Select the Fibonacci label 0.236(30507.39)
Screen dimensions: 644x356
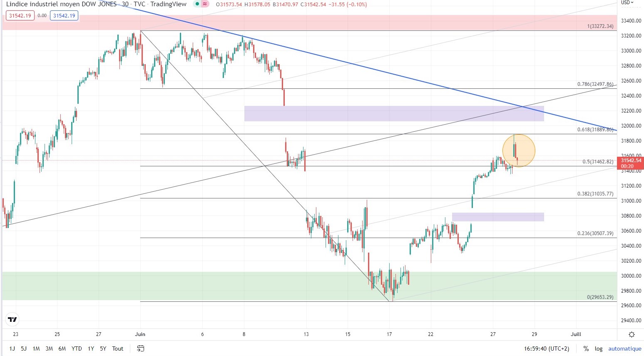pos(595,233)
